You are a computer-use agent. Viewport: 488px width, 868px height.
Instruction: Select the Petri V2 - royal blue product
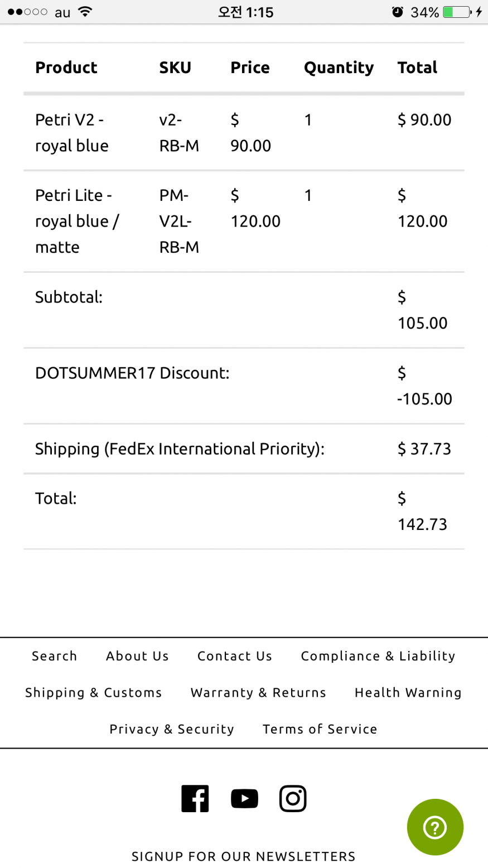[71, 133]
